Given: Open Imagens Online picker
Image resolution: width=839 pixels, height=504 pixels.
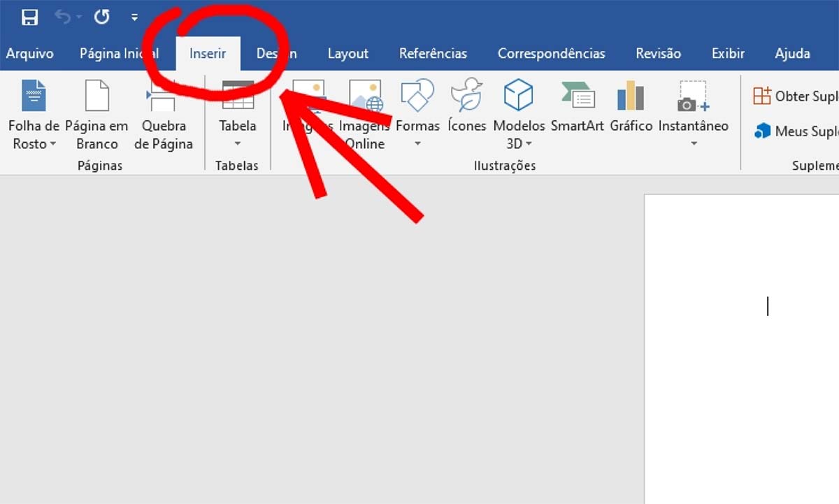Looking at the screenshot, I should [x=365, y=115].
